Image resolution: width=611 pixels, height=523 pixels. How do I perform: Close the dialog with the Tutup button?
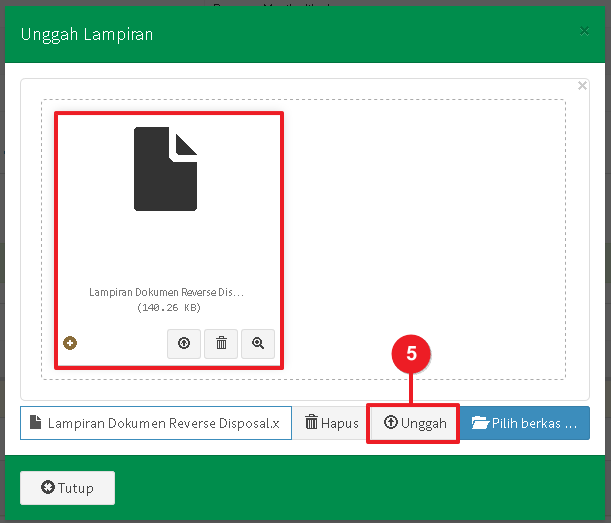tap(68, 488)
